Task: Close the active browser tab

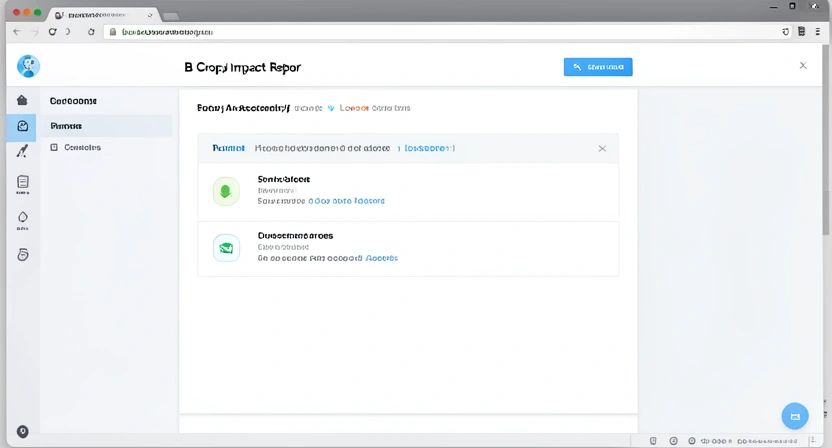Action: pyautogui.click(x=150, y=15)
